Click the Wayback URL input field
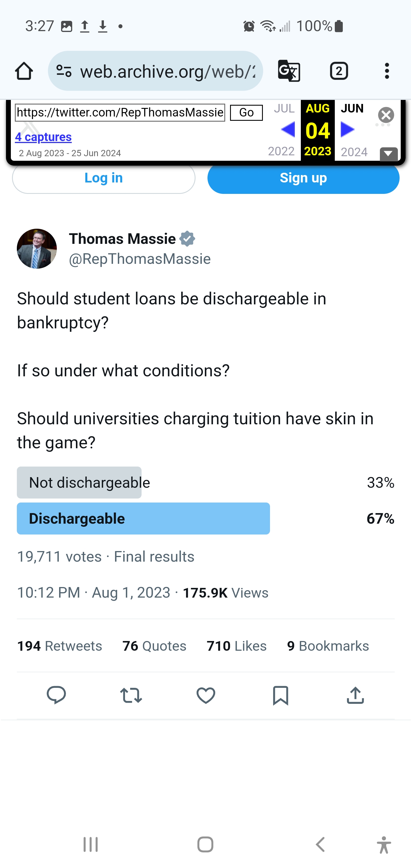Viewport: 411px width, 868px height. (120, 112)
